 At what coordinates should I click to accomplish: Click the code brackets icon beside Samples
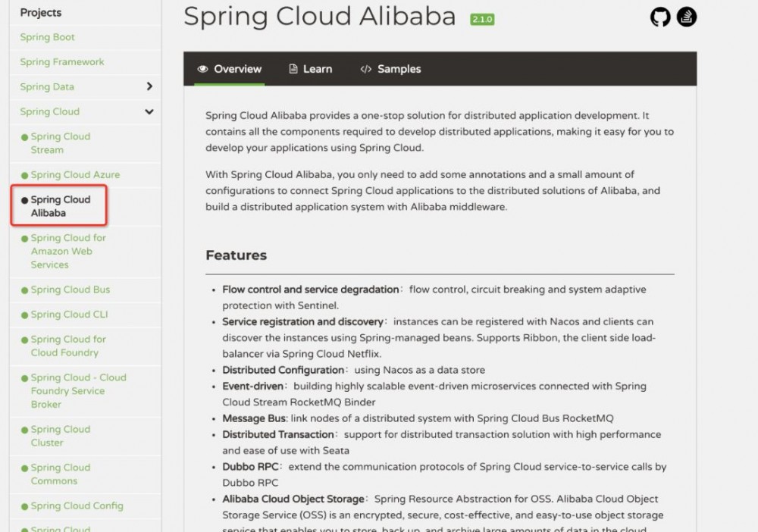tap(365, 69)
